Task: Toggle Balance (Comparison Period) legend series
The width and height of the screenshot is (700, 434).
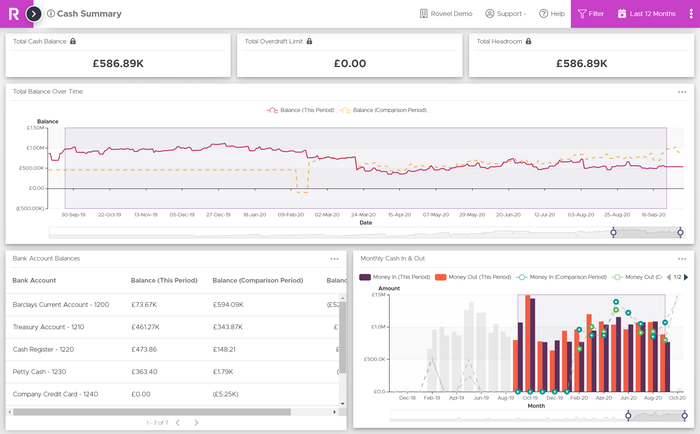Action: click(383, 110)
